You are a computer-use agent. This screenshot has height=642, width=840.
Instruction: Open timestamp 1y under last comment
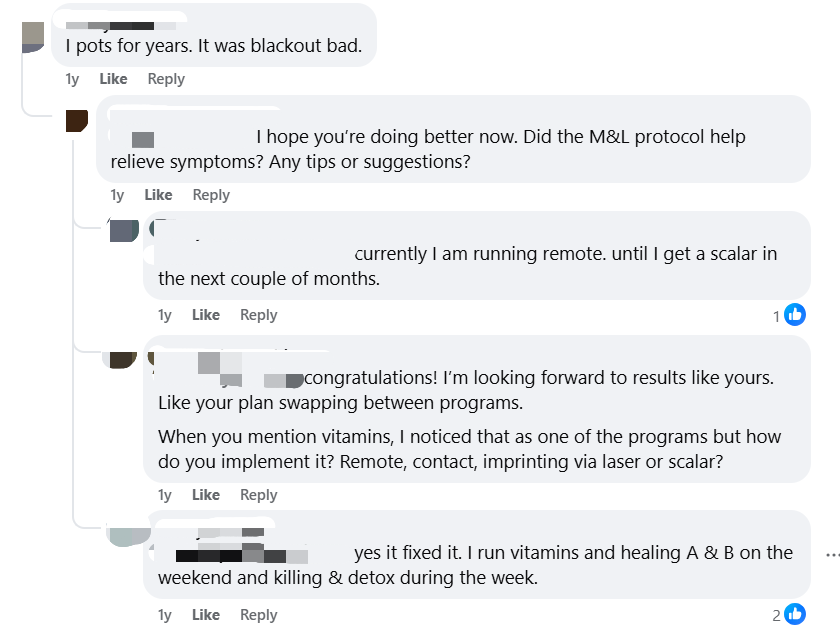click(x=164, y=615)
